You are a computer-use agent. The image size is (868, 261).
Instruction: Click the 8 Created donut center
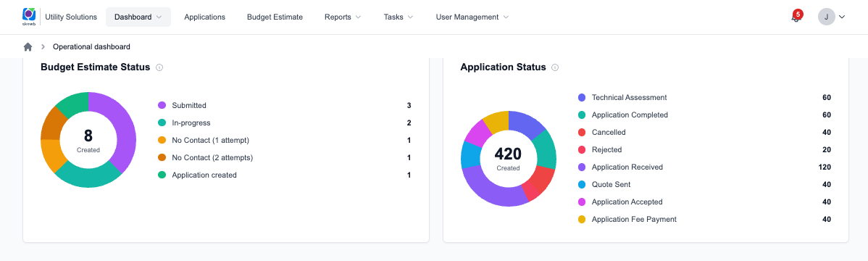click(88, 140)
